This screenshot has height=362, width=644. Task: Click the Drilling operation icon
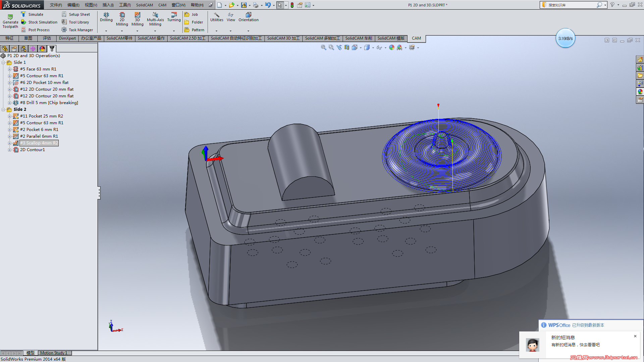point(106,15)
